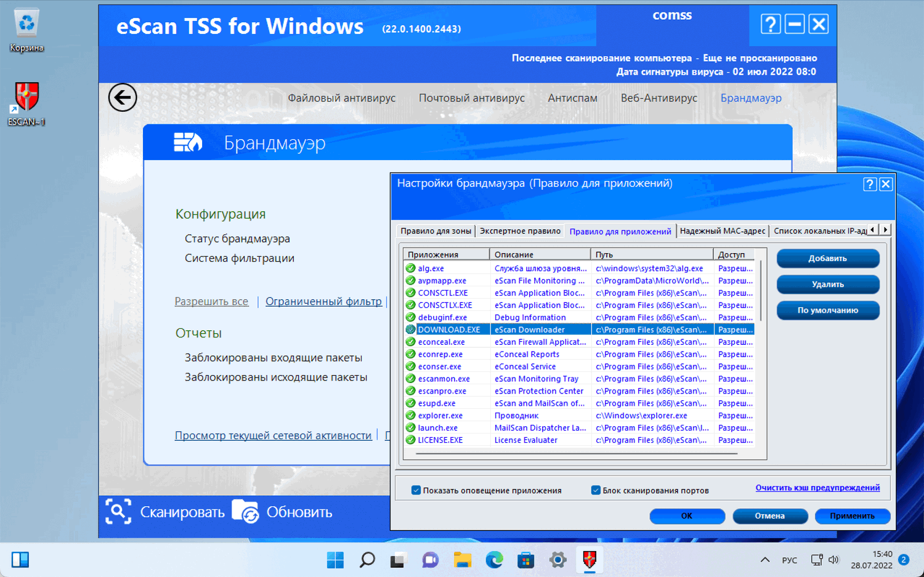
Task: Click the Сканировать magnifier icon
Action: 118,512
